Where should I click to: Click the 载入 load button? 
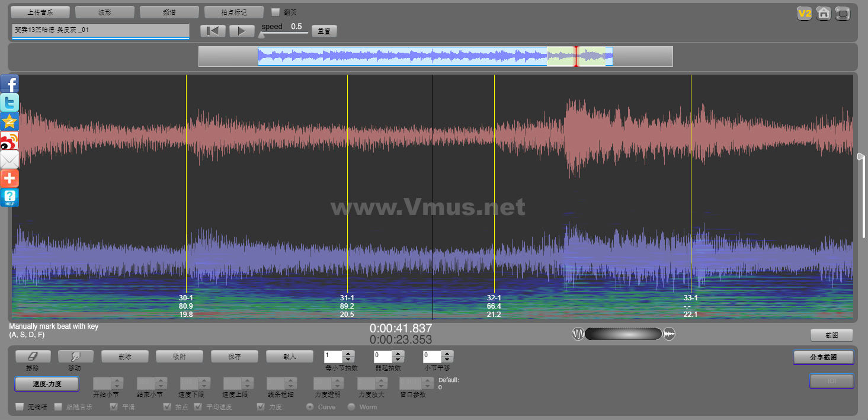point(290,357)
